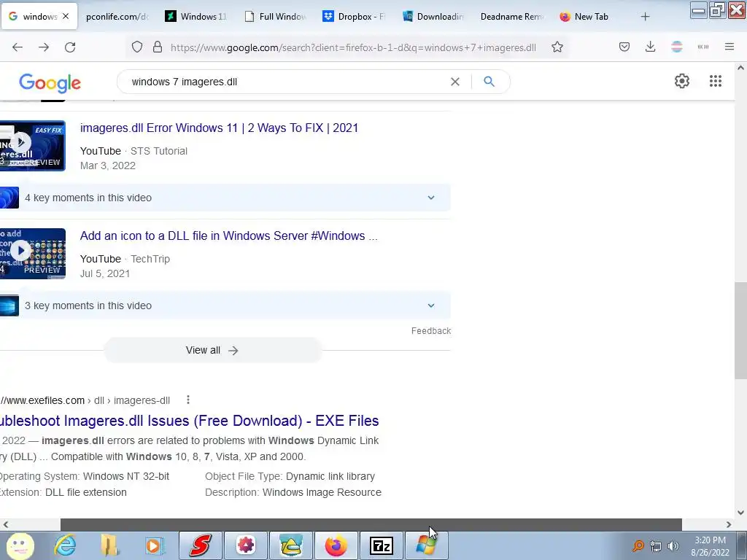
Task: Open the orange magnifier tray icon
Action: [x=638, y=546]
